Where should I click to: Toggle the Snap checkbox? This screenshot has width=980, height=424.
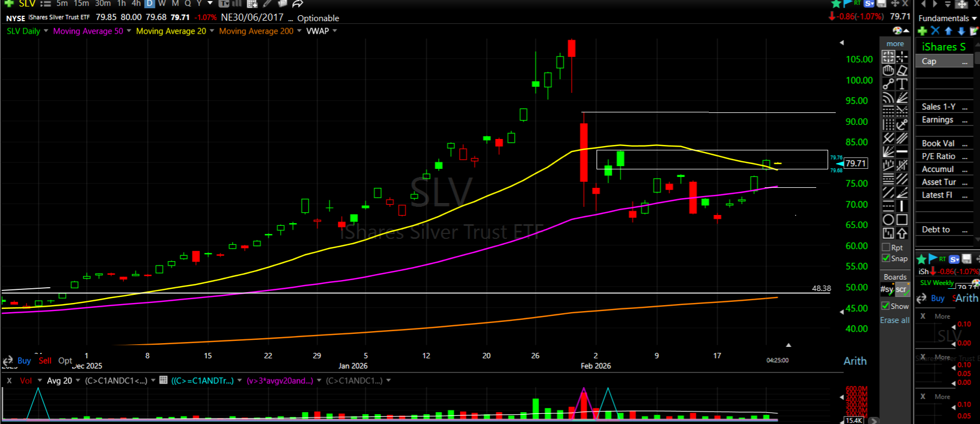click(886, 258)
